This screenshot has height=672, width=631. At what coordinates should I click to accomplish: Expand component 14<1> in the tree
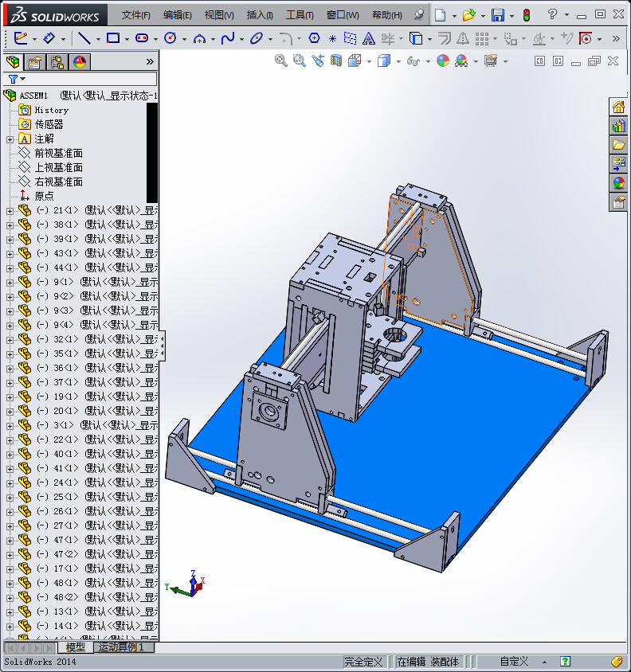click(10, 626)
